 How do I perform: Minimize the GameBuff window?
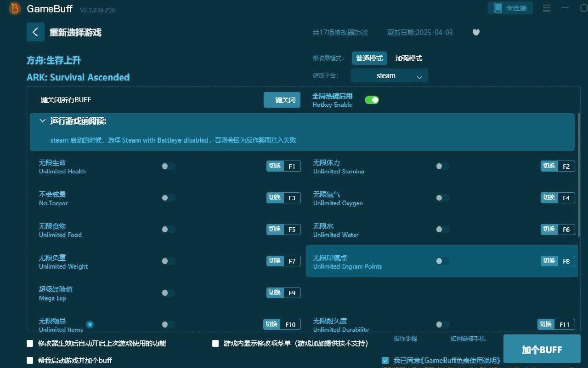click(565, 8)
